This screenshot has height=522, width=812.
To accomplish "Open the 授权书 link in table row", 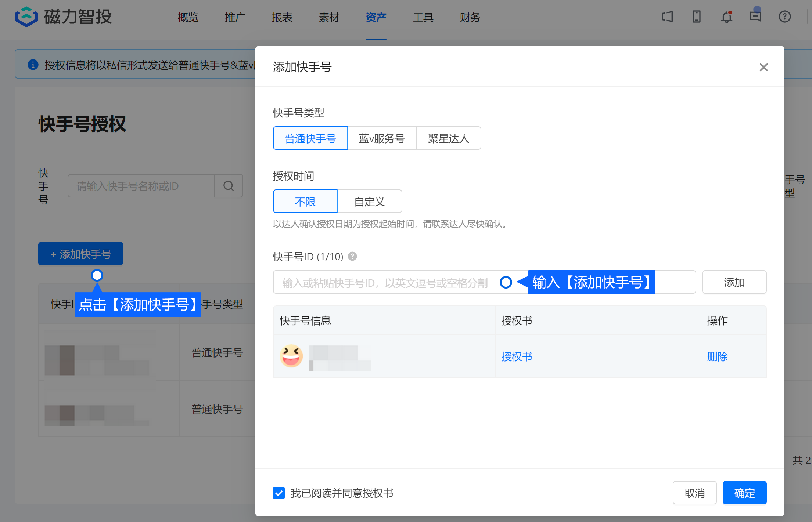I will 517,356.
